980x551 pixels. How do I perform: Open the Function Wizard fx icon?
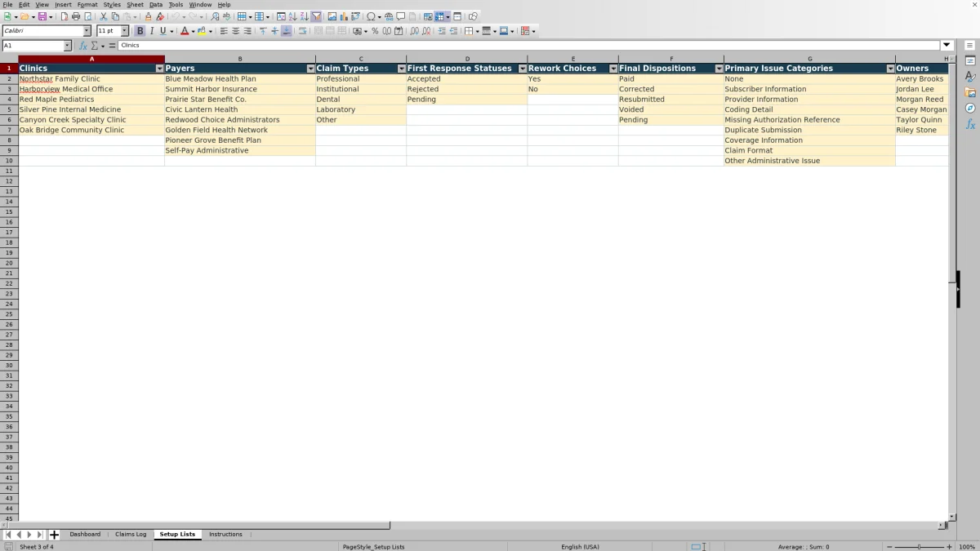(x=82, y=46)
